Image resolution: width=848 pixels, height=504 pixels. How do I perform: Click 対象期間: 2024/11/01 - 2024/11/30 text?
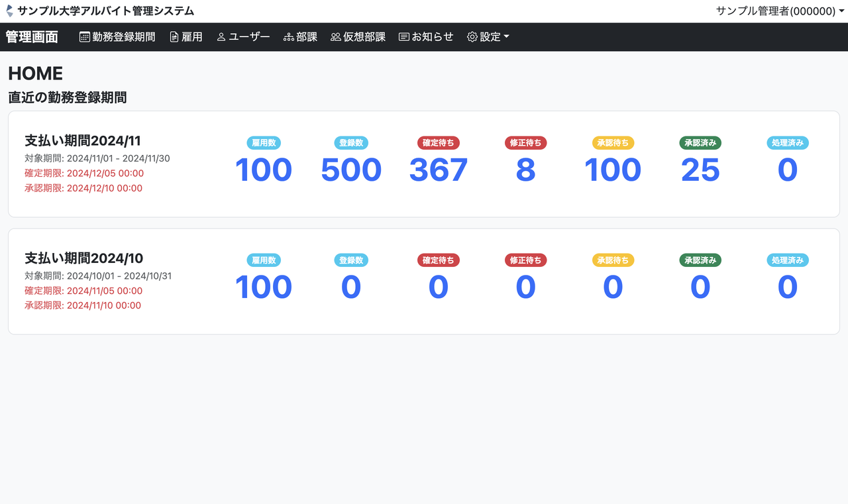click(x=97, y=158)
